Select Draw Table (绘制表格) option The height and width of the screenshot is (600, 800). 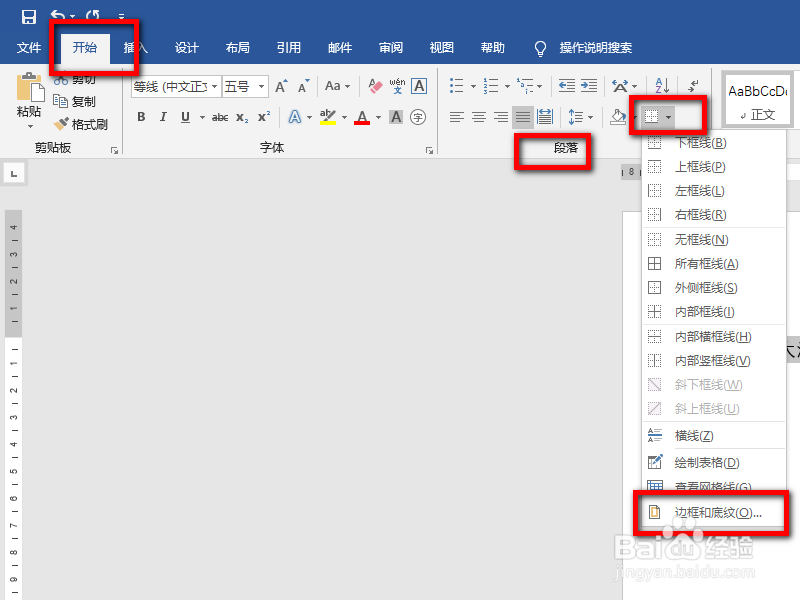pos(713,463)
